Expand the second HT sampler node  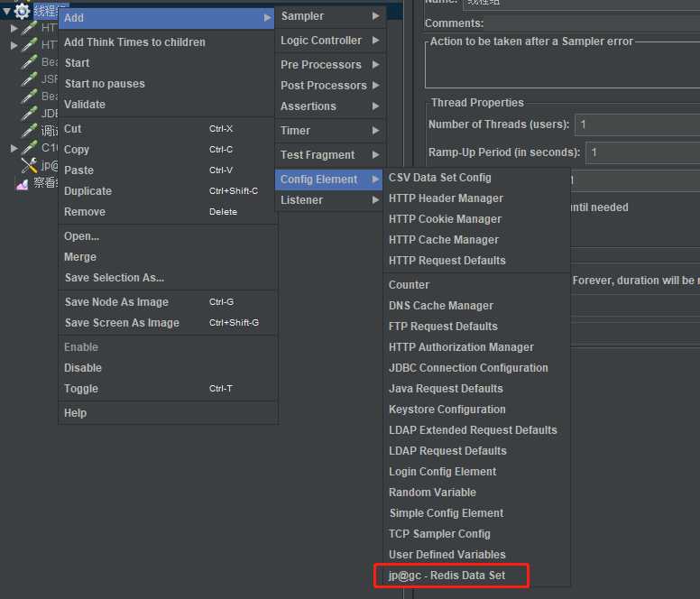pyautogui.click(x=14, y=45)
